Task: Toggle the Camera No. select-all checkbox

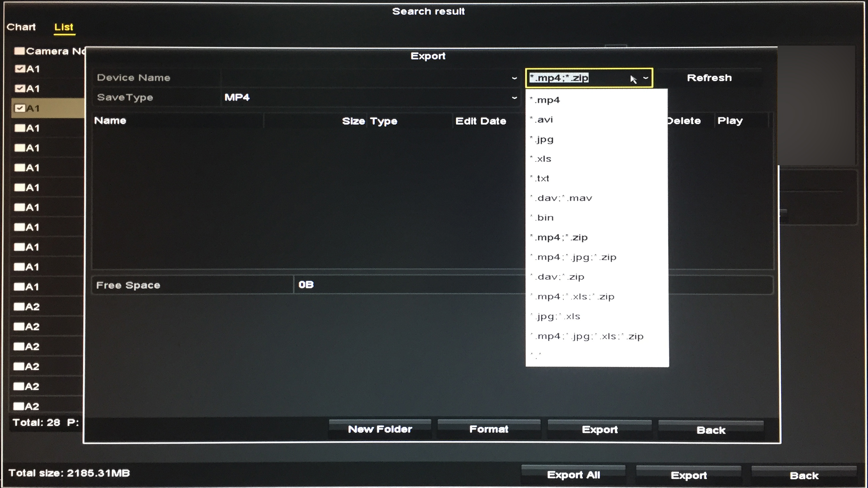Action: [19, 51]
